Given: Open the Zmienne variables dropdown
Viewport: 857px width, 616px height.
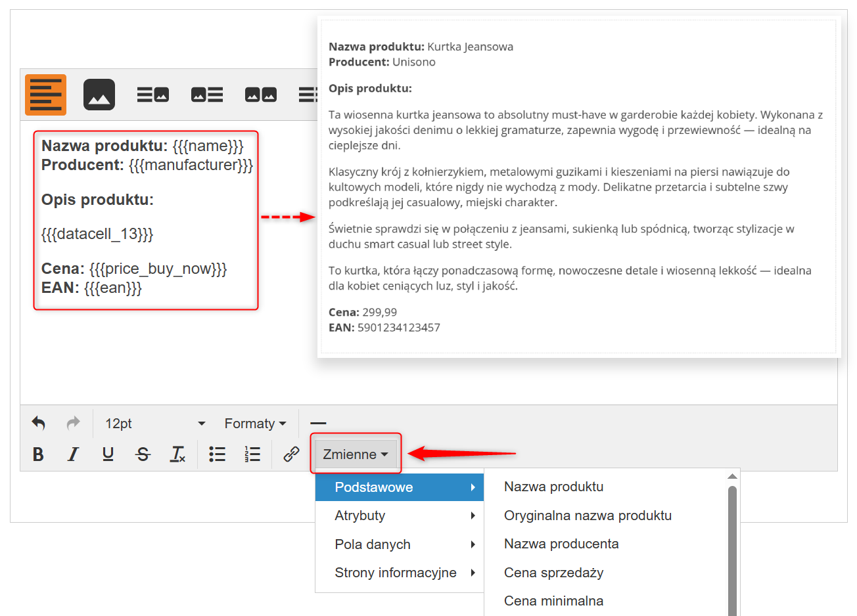Looking at the screenshot, I should tap(356, 454).
